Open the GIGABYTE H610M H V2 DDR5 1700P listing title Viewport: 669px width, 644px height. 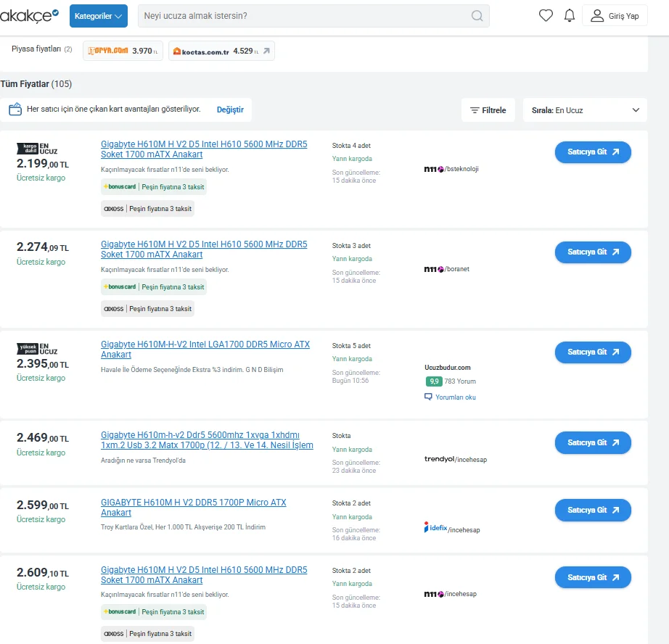point(193,508)
